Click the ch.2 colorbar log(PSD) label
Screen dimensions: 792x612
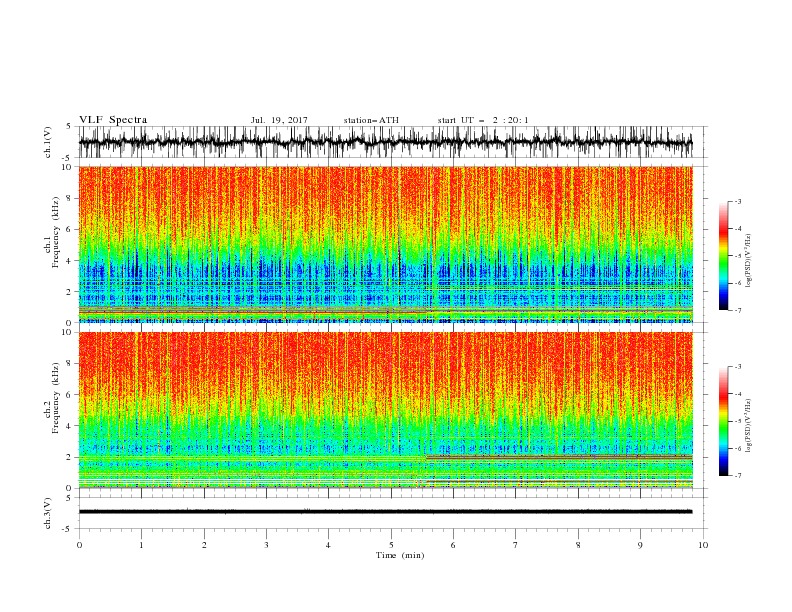[748, 425]
